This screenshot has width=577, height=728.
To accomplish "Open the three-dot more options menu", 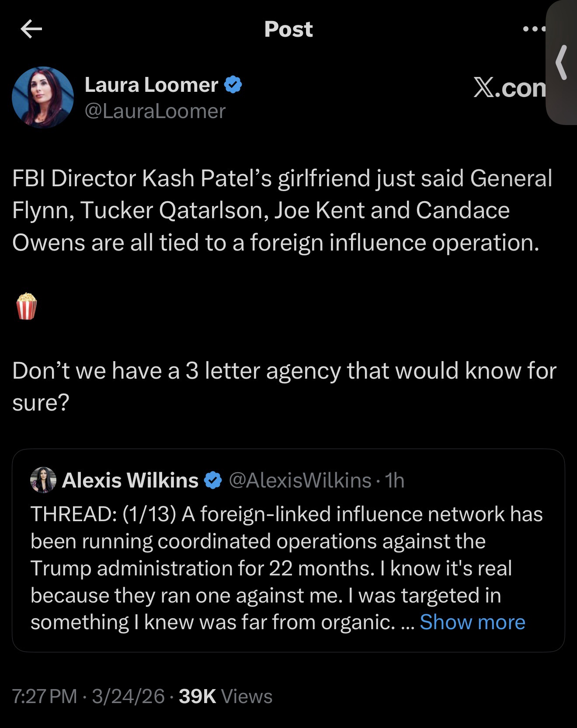I will coord(534,29).
